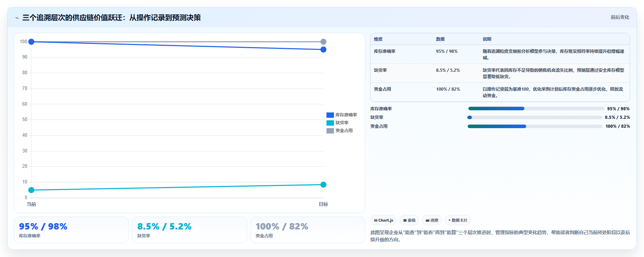Image resolution: width=644 pixels, height=257 pixels.
Task: Click the 数据卡片 tag chip
Action: pos(458,220)
